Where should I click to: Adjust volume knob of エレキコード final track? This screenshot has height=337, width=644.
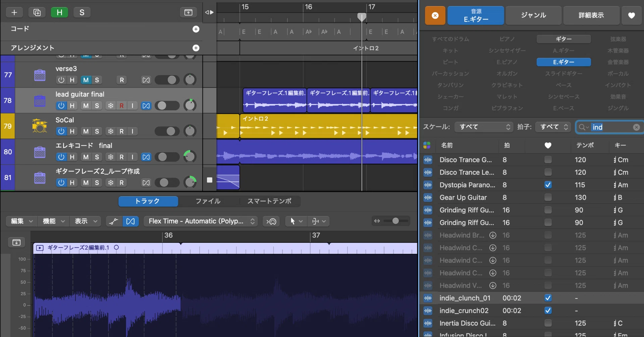pyautogui.click(x=190, y=156)
